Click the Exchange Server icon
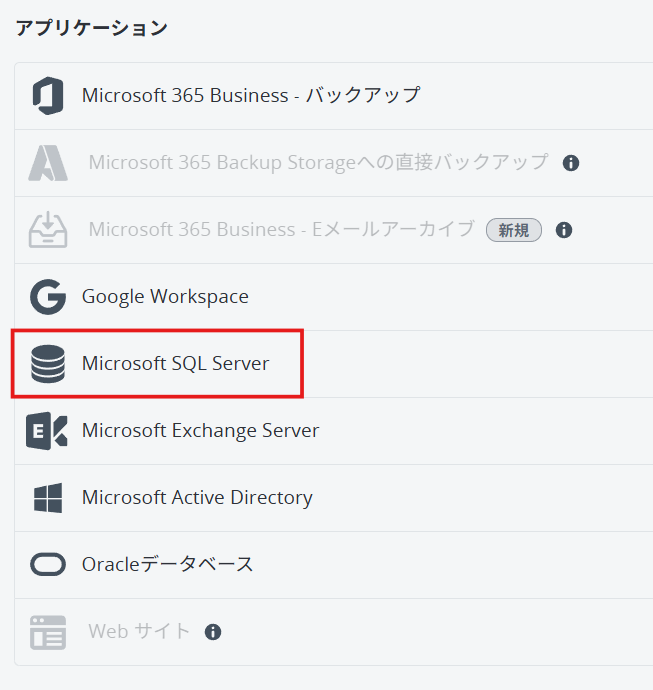The height and width of the screenshot is (690, 653). click(47, 431)
